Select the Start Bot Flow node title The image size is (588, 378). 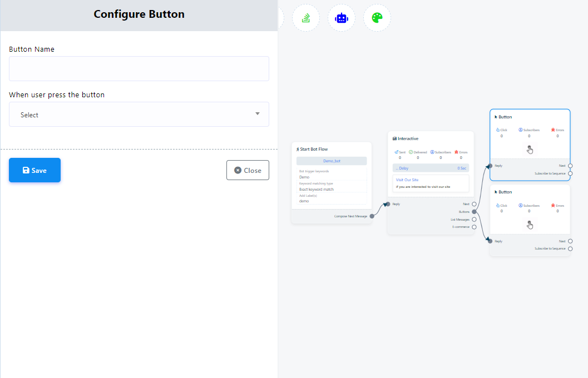tap(314, 149)
